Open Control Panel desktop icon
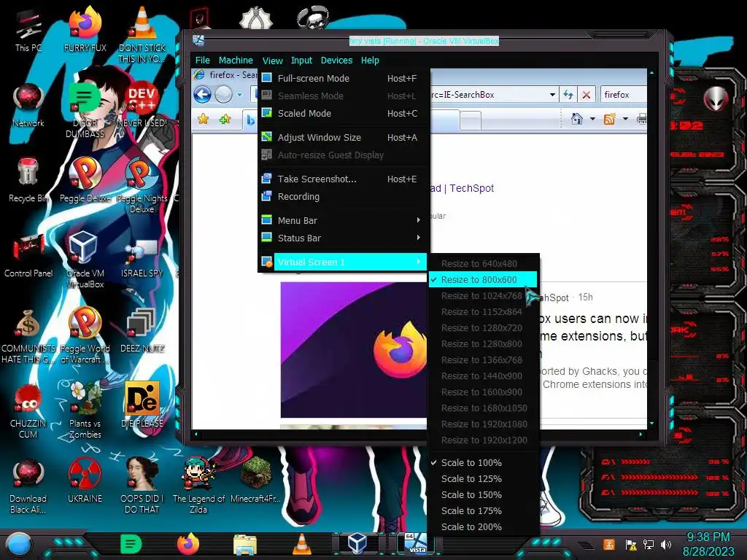The width and height of the screenshot is (747, 560). 28,255
